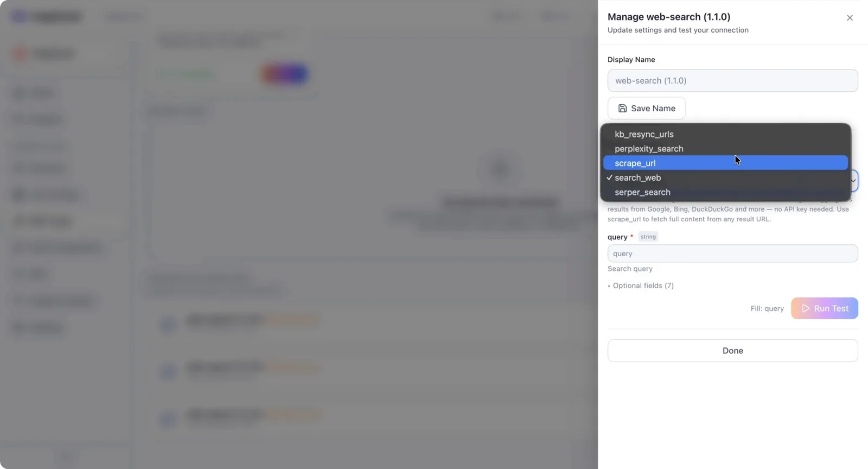Run the connection test
868x469 pixels.
824,308
